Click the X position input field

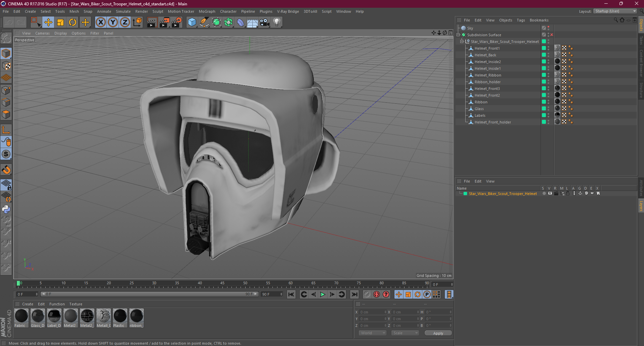pos(373,312)
